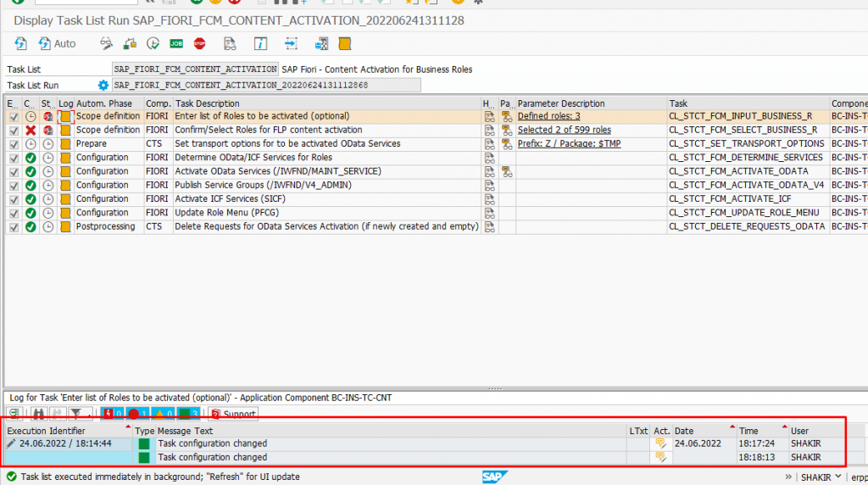Toggle checkbox for 'Enter list of Roles' task

pos(14,117)
